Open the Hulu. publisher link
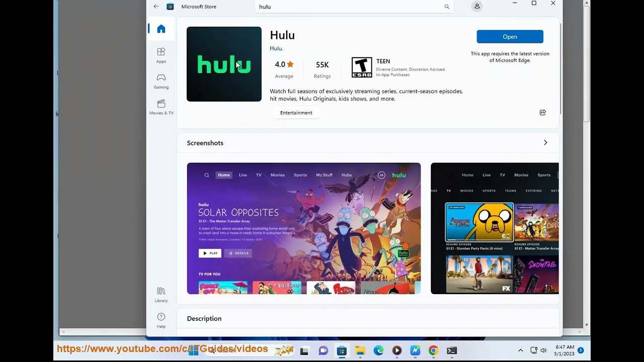Viewport: 644px width, 362px height. pos(276,48)
